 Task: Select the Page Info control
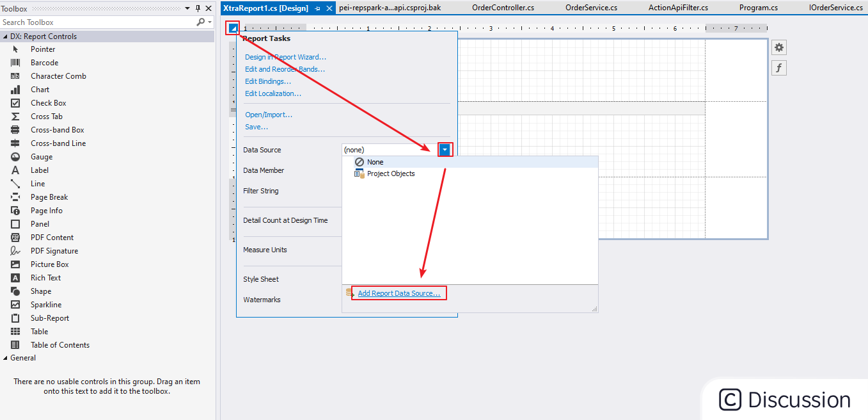pos(46,211)
